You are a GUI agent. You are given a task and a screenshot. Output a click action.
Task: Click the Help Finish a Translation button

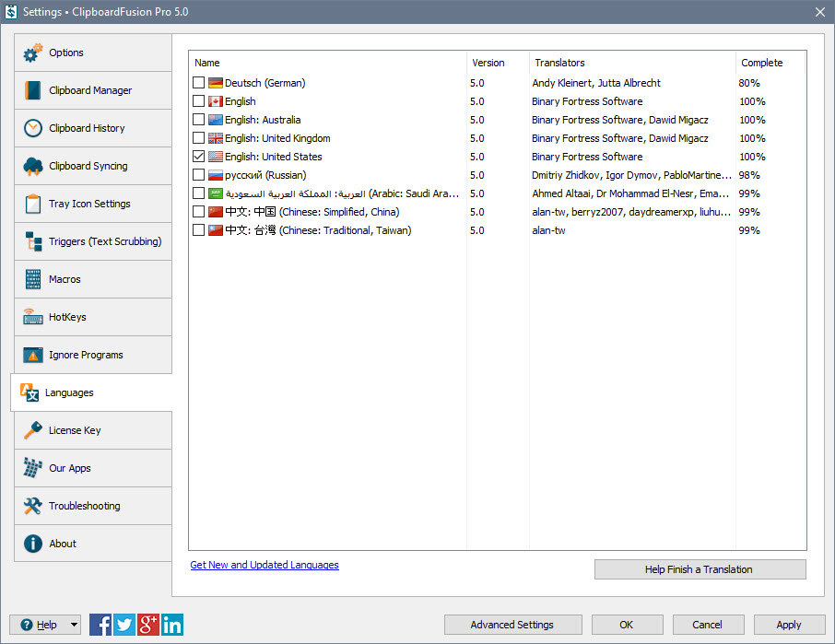[x=700, y=569]
